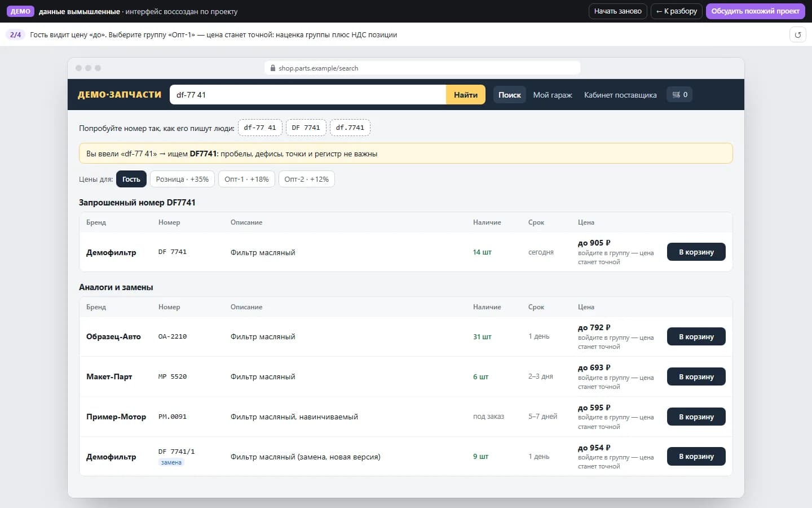The image size is (812, 508).
Task: Click 'под заказ' availability text
Action: point(488,417)
